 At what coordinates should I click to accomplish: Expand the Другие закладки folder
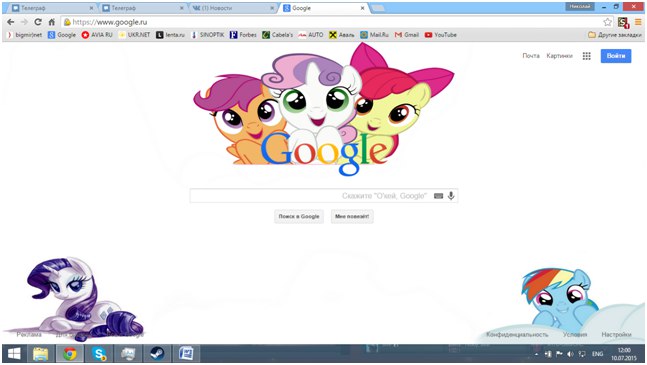click(614, 35)
